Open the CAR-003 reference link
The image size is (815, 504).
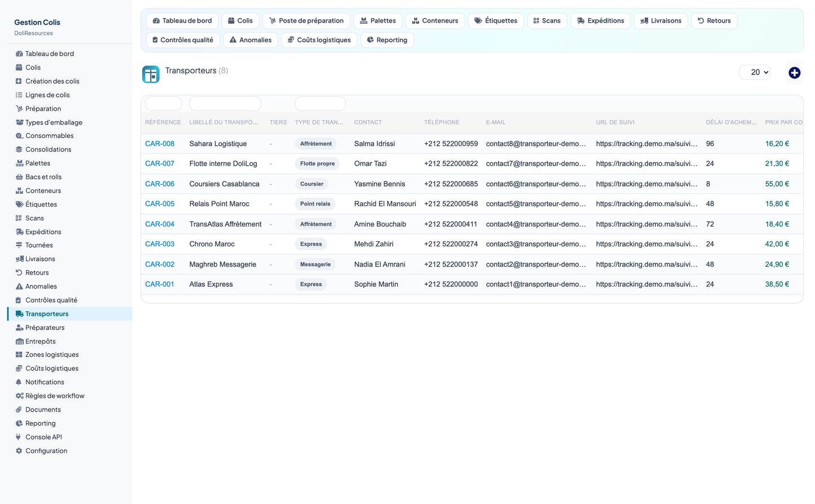[160, 244]
